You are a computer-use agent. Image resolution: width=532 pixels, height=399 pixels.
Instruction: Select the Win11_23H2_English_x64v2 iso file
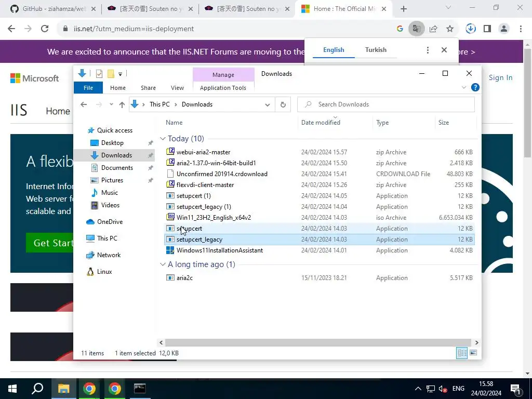click(214, 218)
